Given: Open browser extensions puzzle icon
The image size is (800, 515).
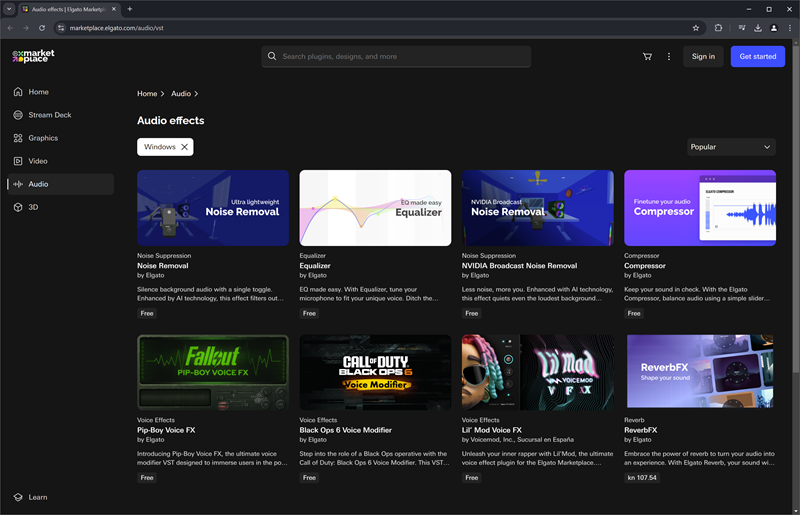Looking at the screenshot, I should (x=719, y=28).
